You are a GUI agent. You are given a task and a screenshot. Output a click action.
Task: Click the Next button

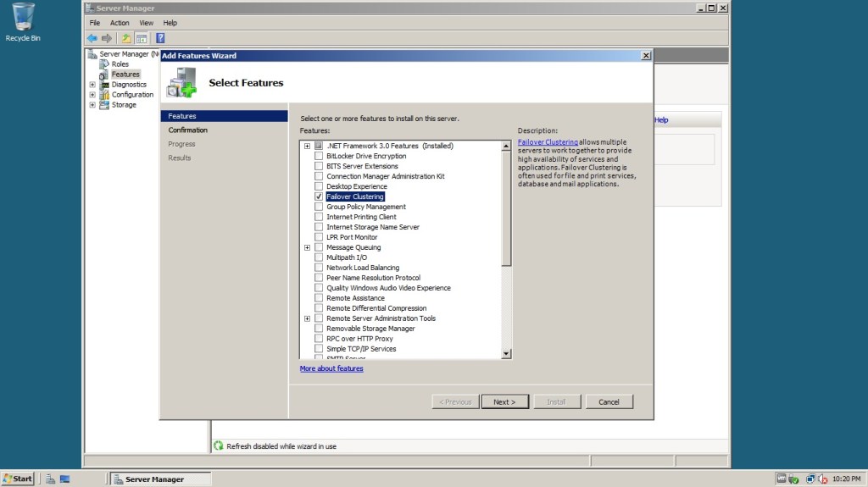[x=504, y=401]
